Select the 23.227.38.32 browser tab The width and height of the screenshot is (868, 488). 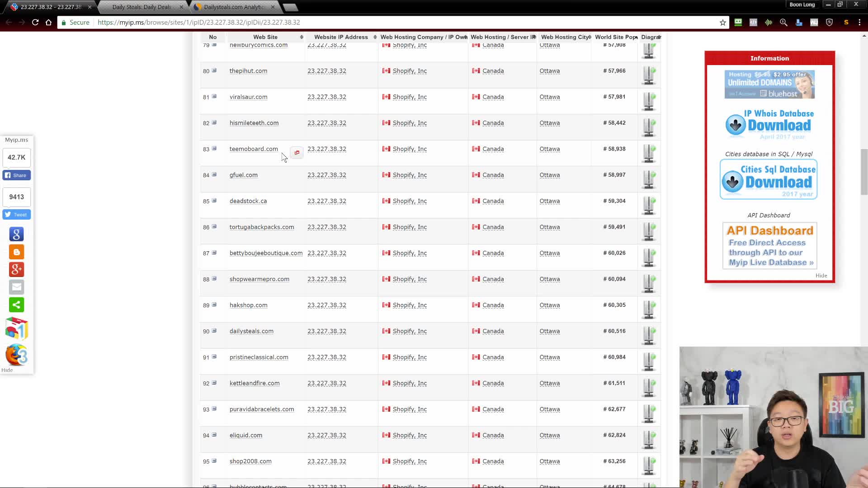(51, 7)
